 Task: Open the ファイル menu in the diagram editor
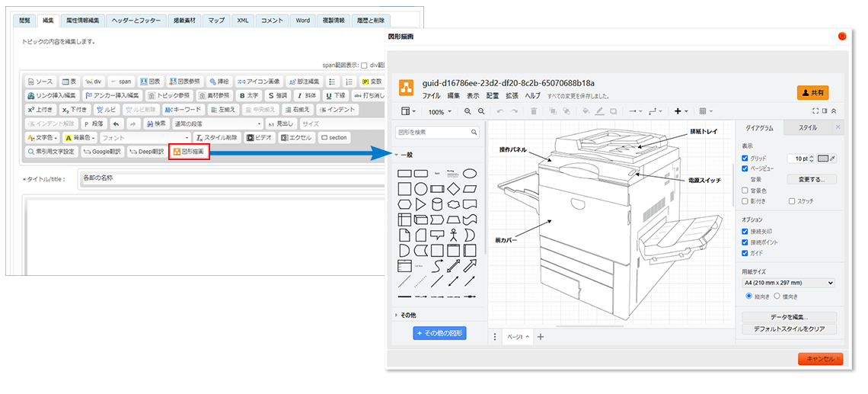click(431, 96)
